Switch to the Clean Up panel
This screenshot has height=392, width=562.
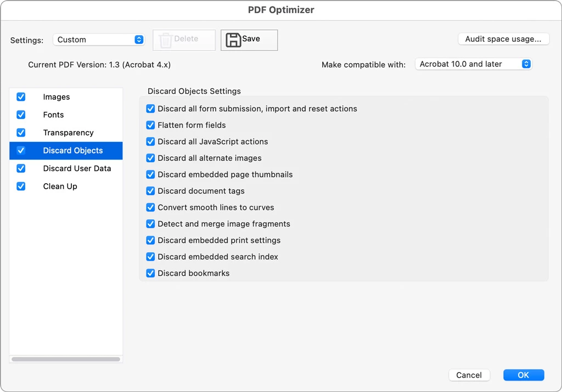(60, 186)
